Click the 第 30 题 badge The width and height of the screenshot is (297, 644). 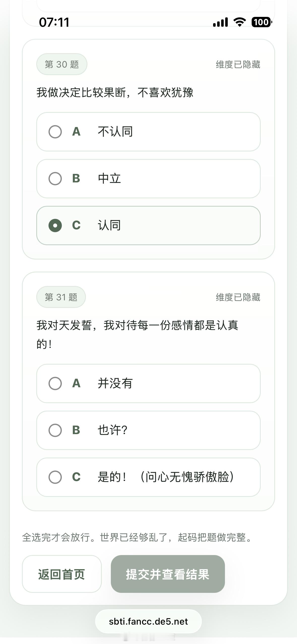click(62, 64)
